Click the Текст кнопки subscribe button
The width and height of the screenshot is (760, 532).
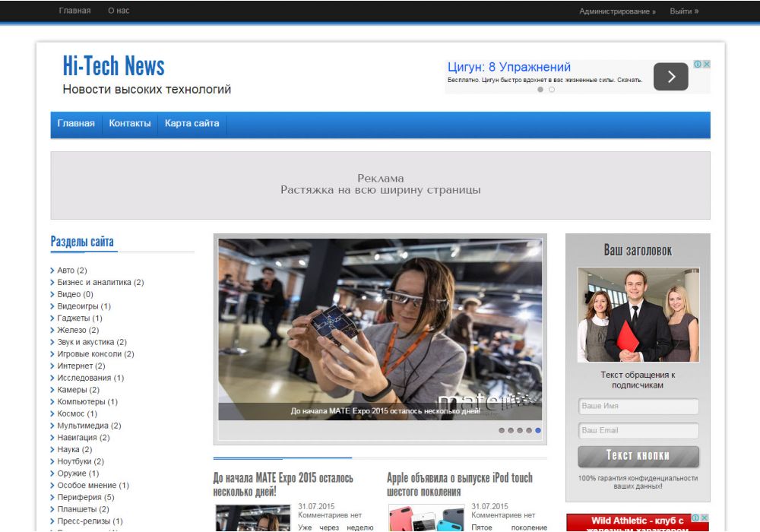[x=638, y=456]
